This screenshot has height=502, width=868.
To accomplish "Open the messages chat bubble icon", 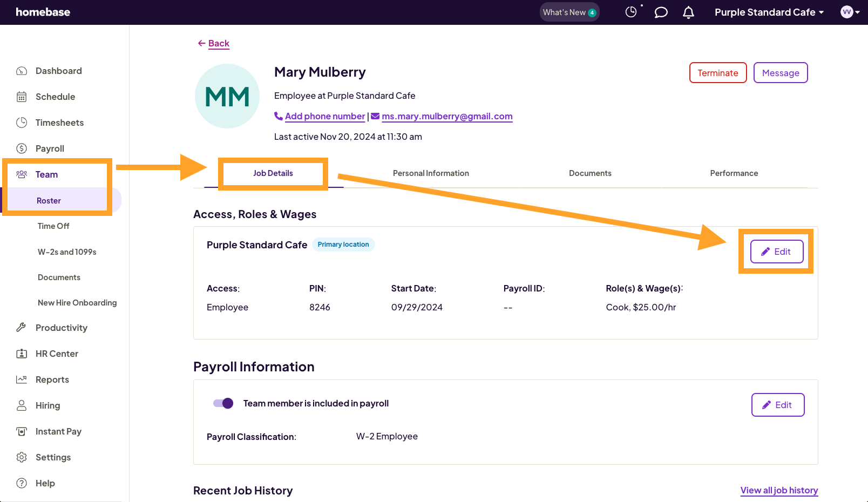I will (x=661, y=12).
